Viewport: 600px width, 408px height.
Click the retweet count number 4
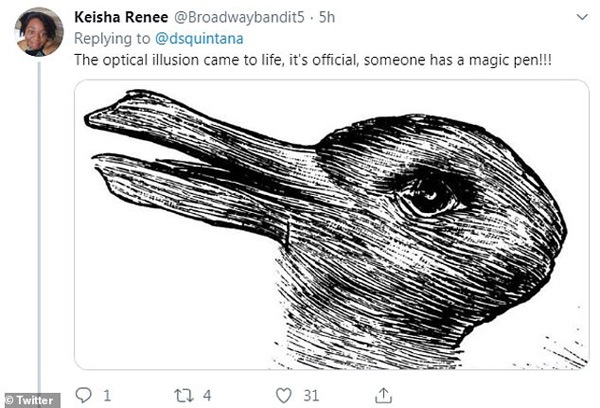tap(207, 395)
